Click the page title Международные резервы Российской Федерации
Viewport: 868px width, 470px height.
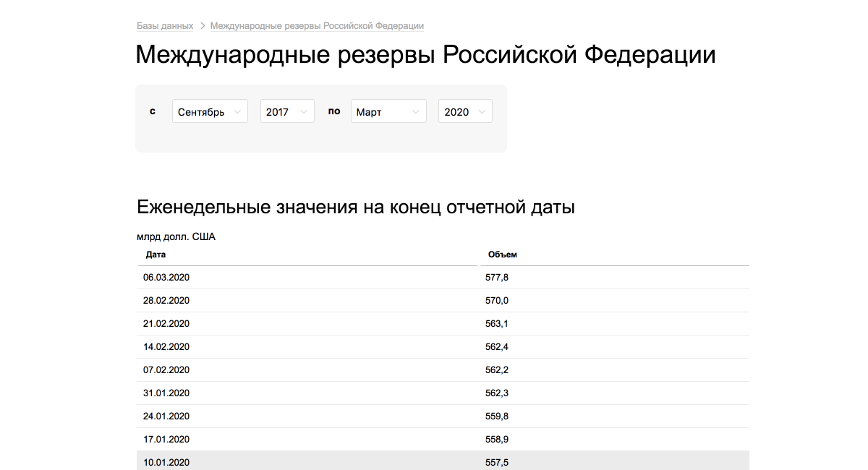pos(425,54)
